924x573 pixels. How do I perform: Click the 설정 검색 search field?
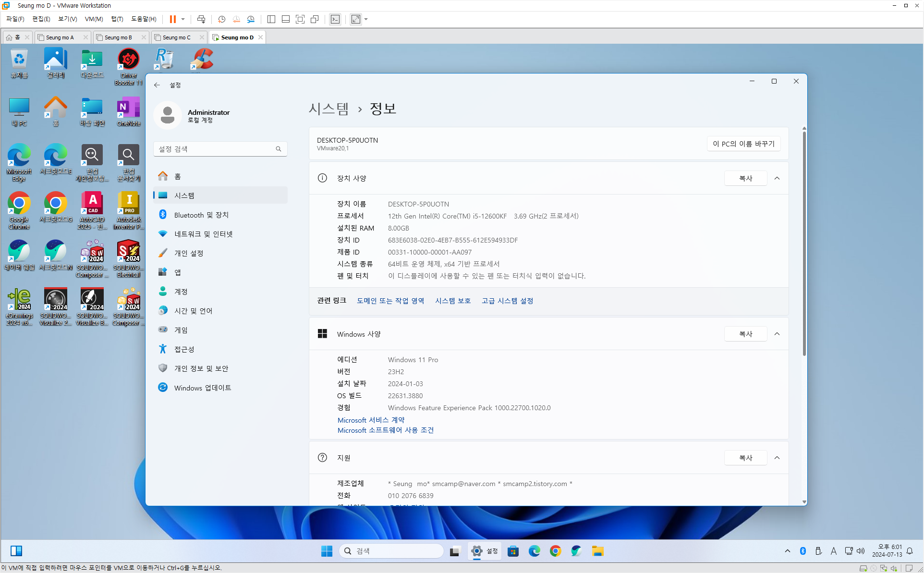point(215,149)
